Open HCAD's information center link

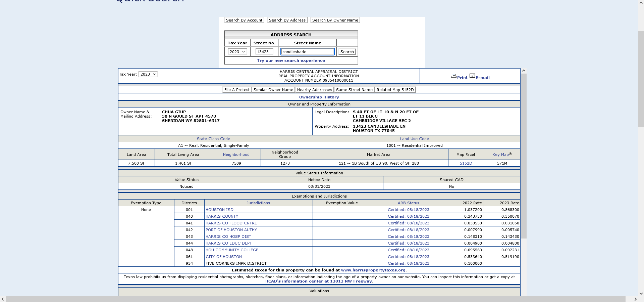point(319,282)
